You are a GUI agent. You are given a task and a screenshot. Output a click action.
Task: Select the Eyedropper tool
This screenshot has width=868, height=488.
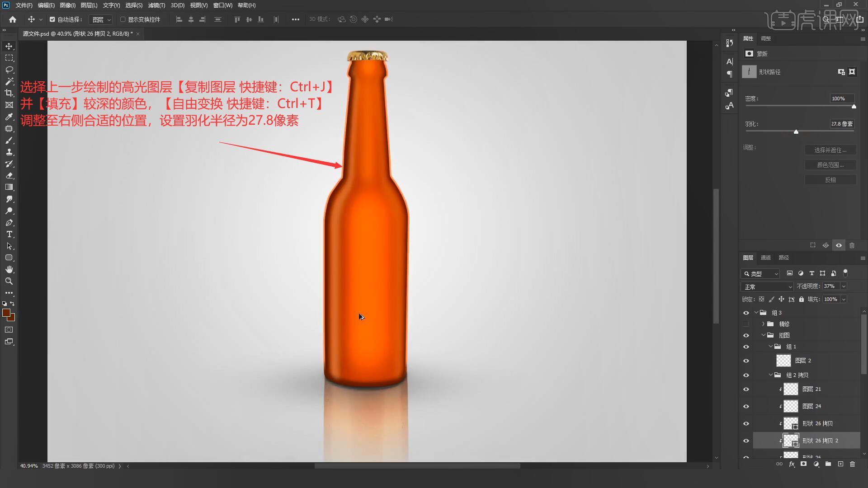point(9,117)
